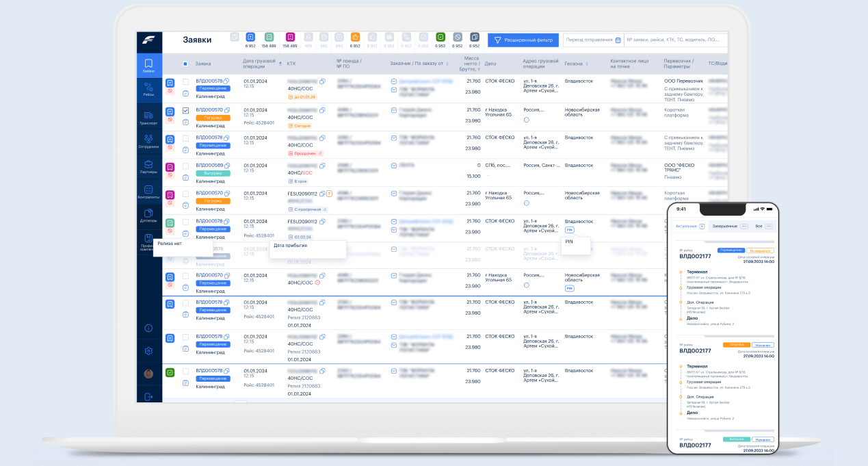Viewport: 868px width, 466px height.
Task: Copy the order number ВЛДООО589
Action: click(x=227, y=166)
